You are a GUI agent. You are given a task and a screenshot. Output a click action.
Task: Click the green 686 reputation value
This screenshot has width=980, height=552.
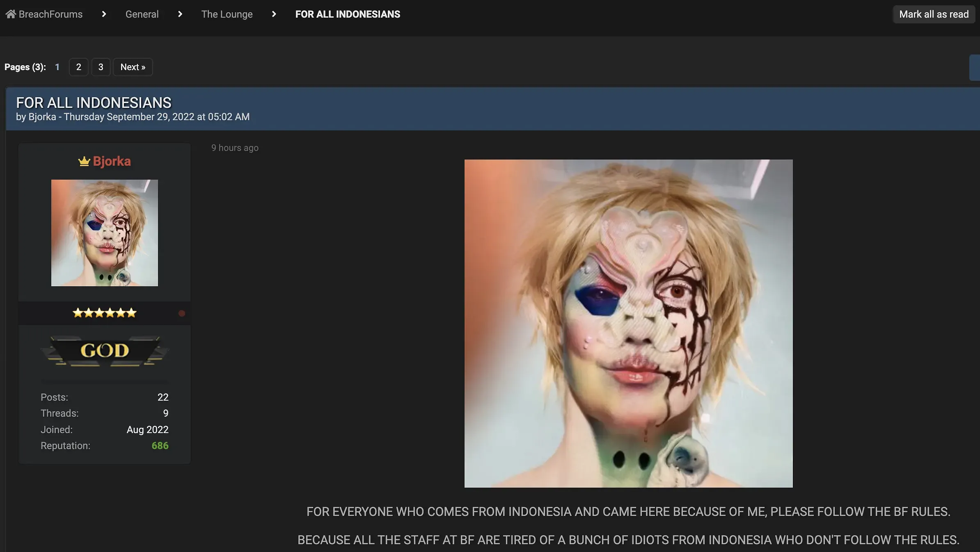pos(160,445)
